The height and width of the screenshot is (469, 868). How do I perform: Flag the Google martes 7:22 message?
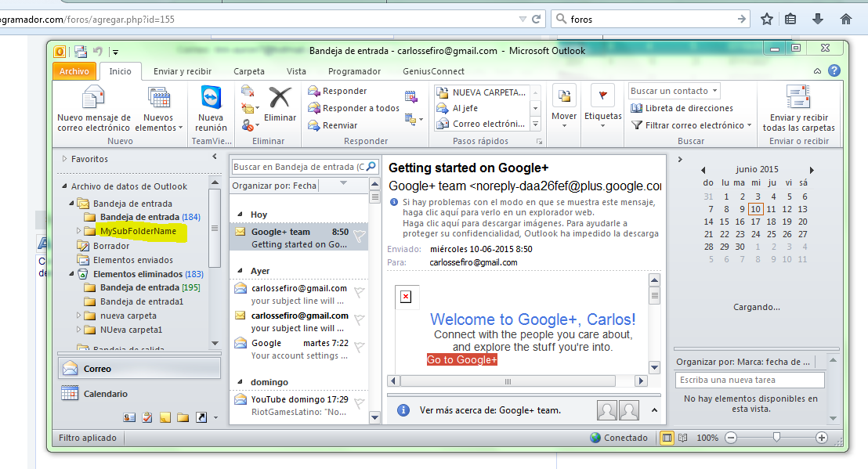pos(360,348)
